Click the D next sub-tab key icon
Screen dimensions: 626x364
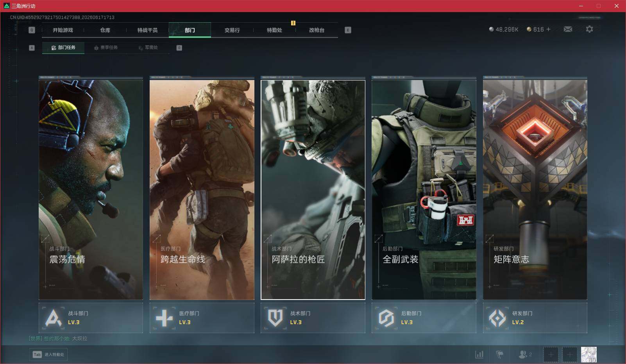[179, 48]
